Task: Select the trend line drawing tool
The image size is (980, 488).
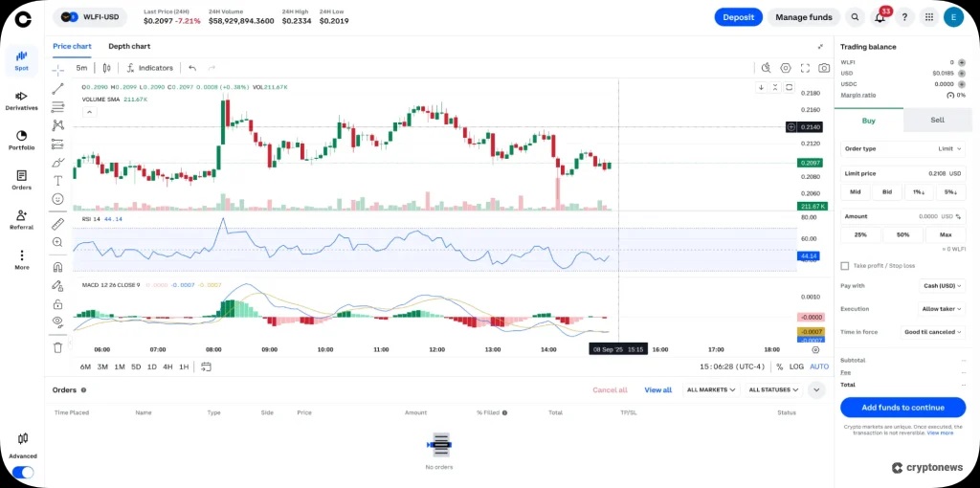Action: pos(57,88)
